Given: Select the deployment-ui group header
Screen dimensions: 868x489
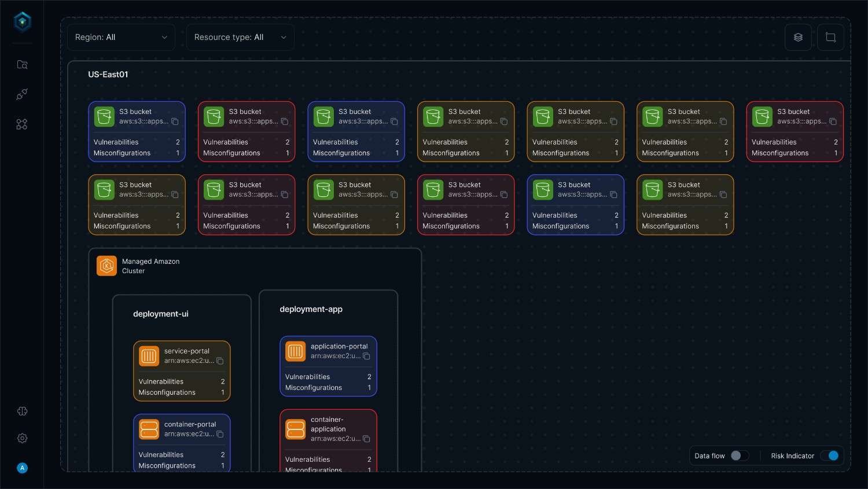Looking at the screenshot, I should 161,314.
